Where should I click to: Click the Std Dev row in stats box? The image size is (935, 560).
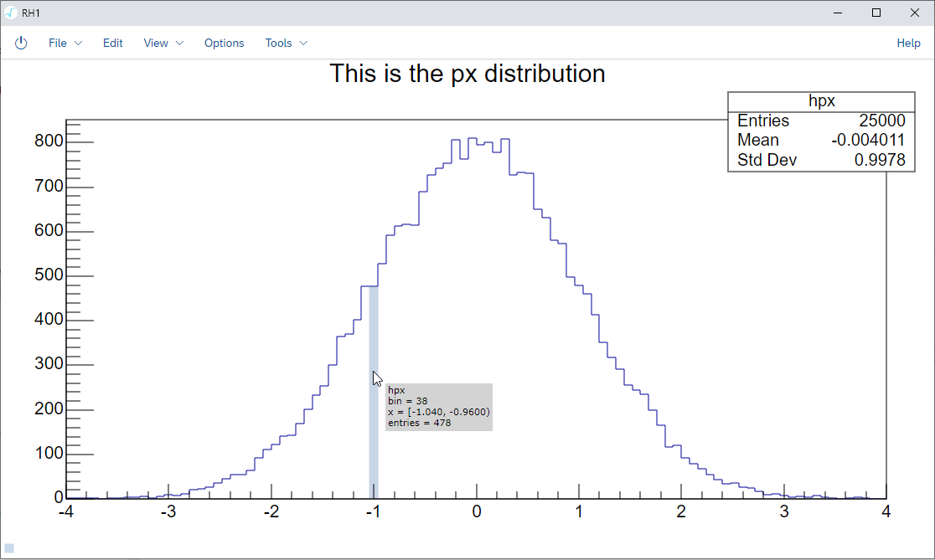[821, 160]
